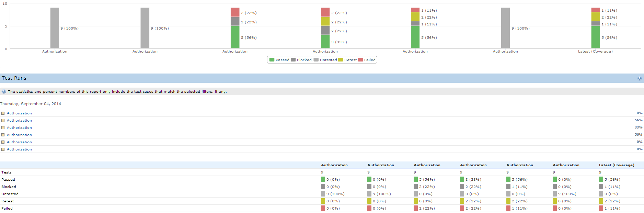Open the Thursday, September 04, 2014 date link
The width and height of the screenshot is (644, 213).
coord(31,104)
